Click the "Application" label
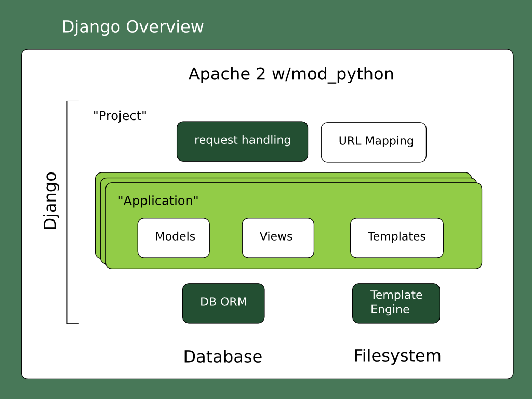 [158, 201]
